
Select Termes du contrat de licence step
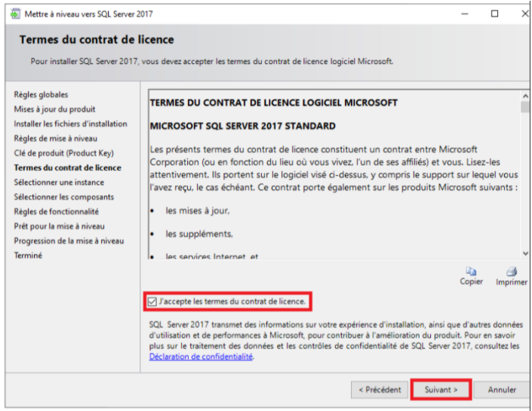click(67, 168)
